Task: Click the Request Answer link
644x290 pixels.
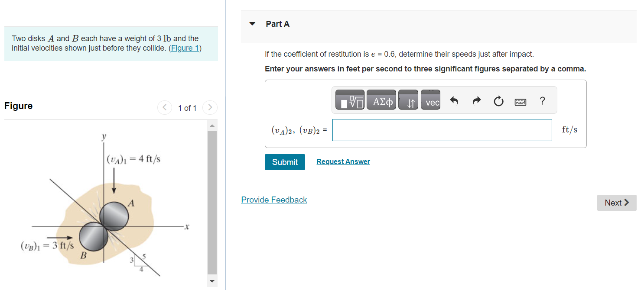Action: coord(343,161)
